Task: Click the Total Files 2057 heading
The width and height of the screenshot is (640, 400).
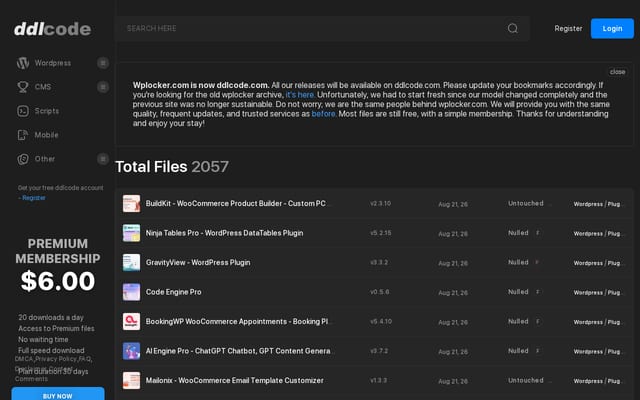Action: click(x=172, y=167)
